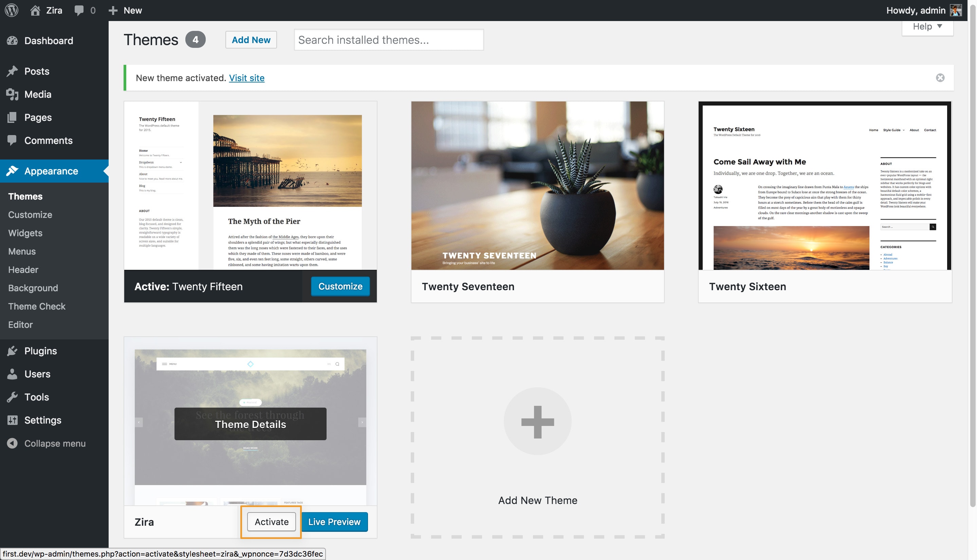The height and width of the screenshot is (560, 977).
Task: Open the Users menu
Action: coord(54,374)
